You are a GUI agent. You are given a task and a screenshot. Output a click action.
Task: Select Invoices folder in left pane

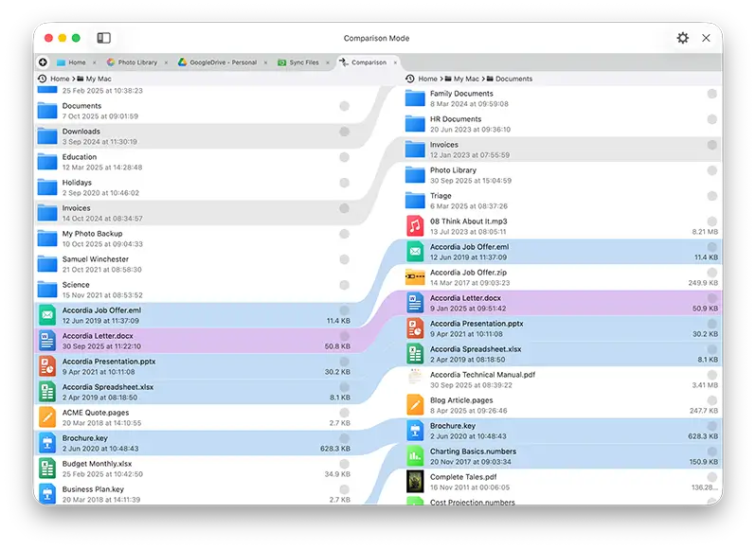pos(194,213)
